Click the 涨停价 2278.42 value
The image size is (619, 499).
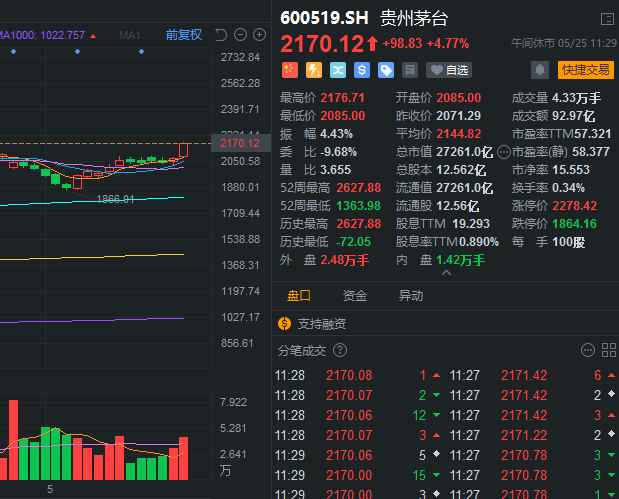pos(574,206)
